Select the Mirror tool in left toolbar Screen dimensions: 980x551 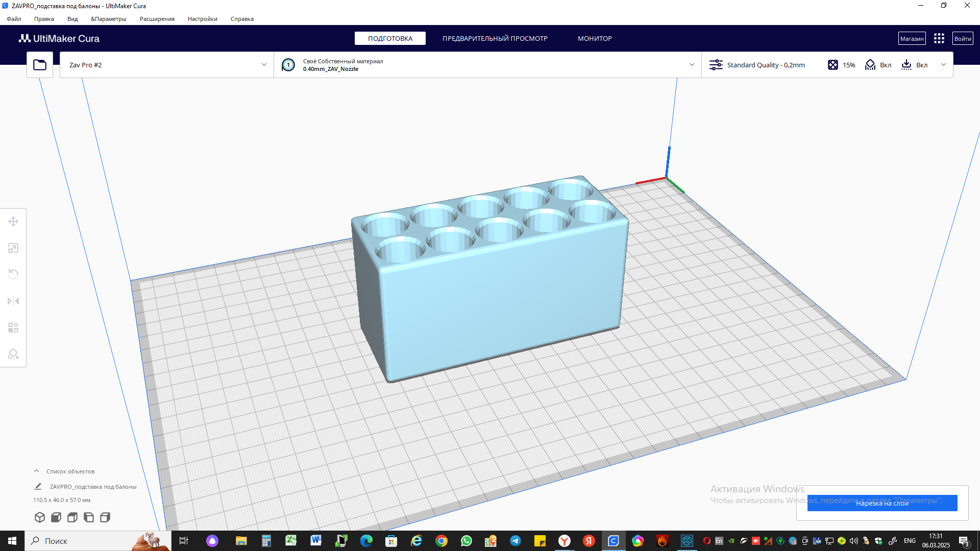(13, 301)
